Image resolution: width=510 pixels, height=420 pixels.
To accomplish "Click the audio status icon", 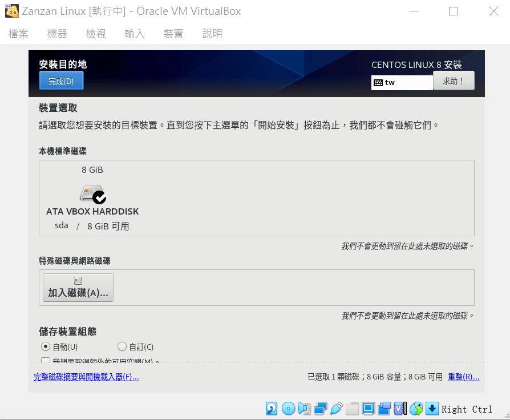I will click(x=305, y=409).
